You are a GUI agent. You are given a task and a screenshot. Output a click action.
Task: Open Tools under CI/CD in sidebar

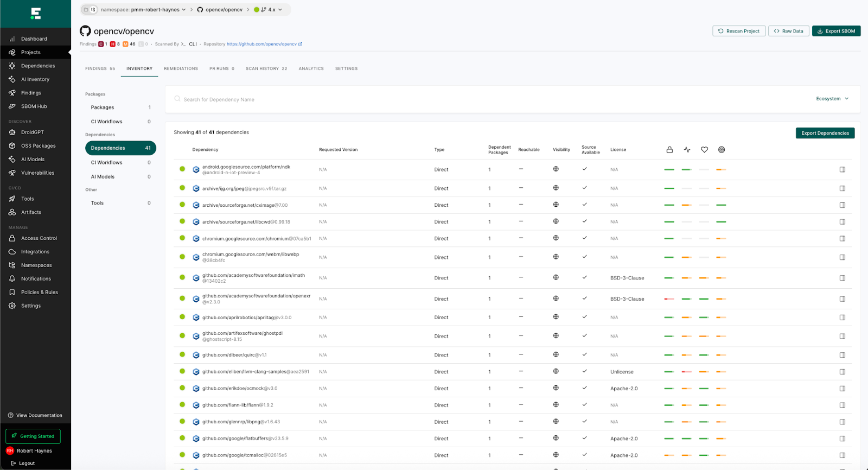(27, 199)
